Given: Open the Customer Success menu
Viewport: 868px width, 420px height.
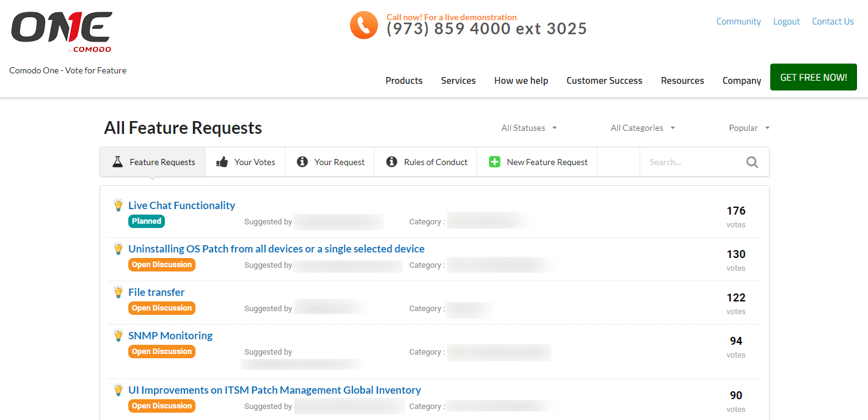Looking at the screenshot, I should tap(604, 81).
